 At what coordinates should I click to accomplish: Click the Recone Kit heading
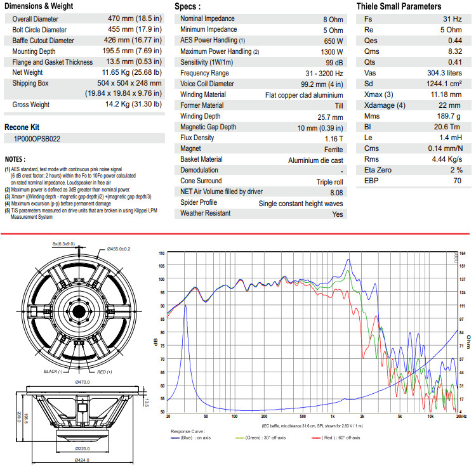(x=22, y=127)
